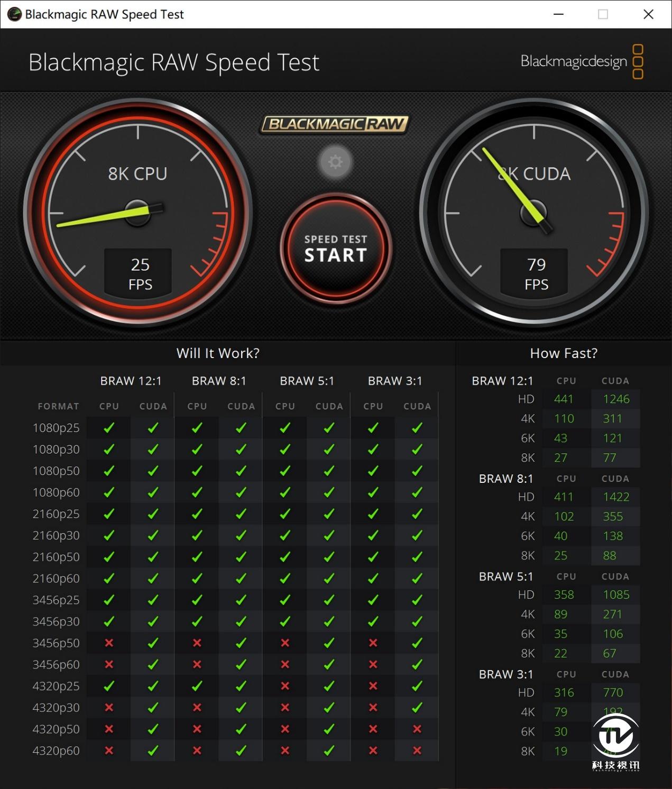672x789 pixels.
Task: Click 1080p25 BRAW 3:1 CUDA checkmark
Action: click(x=417, y=428)
